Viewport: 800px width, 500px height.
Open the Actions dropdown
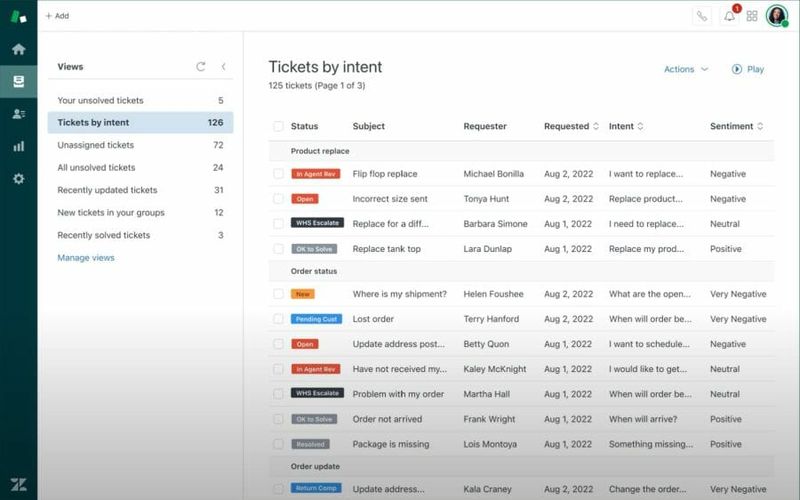pyautogui.click(x=686, y=69)
